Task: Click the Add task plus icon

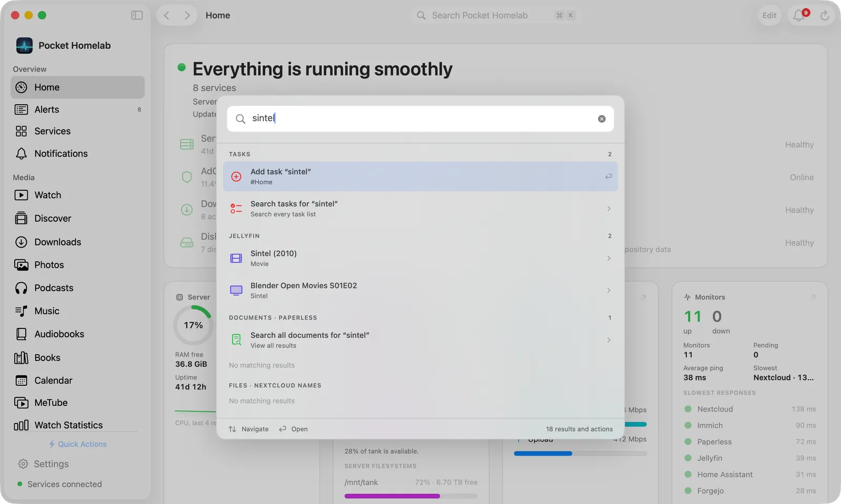Action: [237, 177]
